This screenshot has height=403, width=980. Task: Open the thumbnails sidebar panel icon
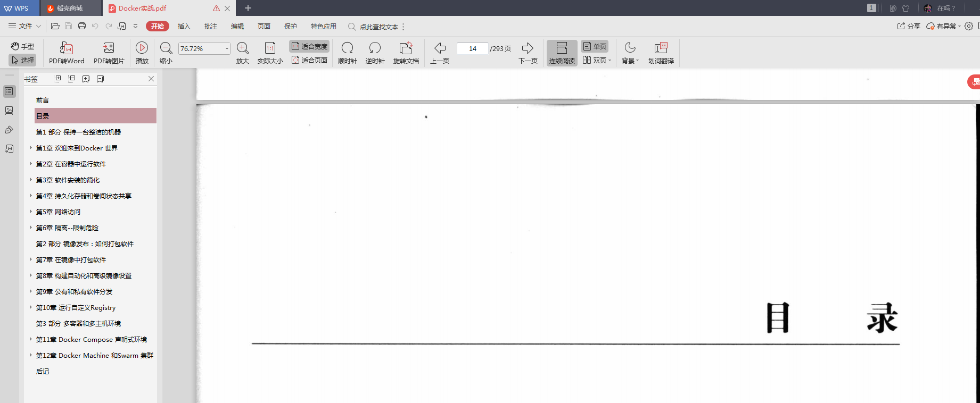pyautogui.click(x=9, y=110)
